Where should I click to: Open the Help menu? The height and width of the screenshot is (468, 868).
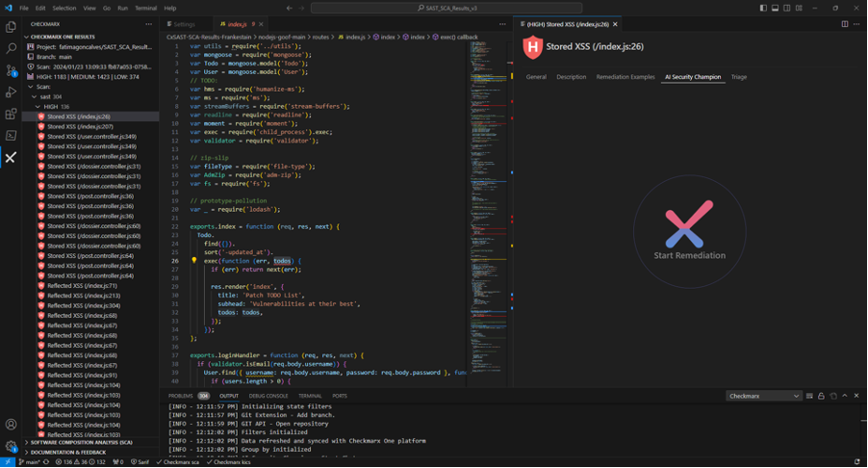[170, 9]
